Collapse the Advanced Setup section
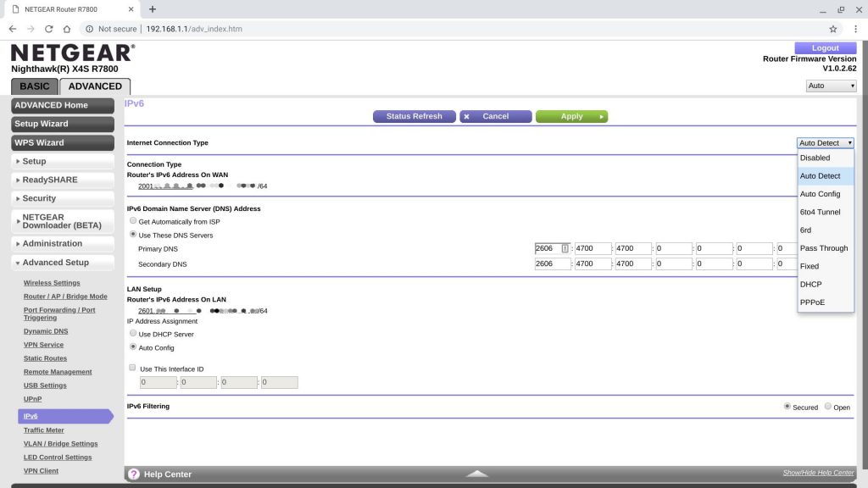The height and width of the screenshot is (488, 868). point(63,263)
